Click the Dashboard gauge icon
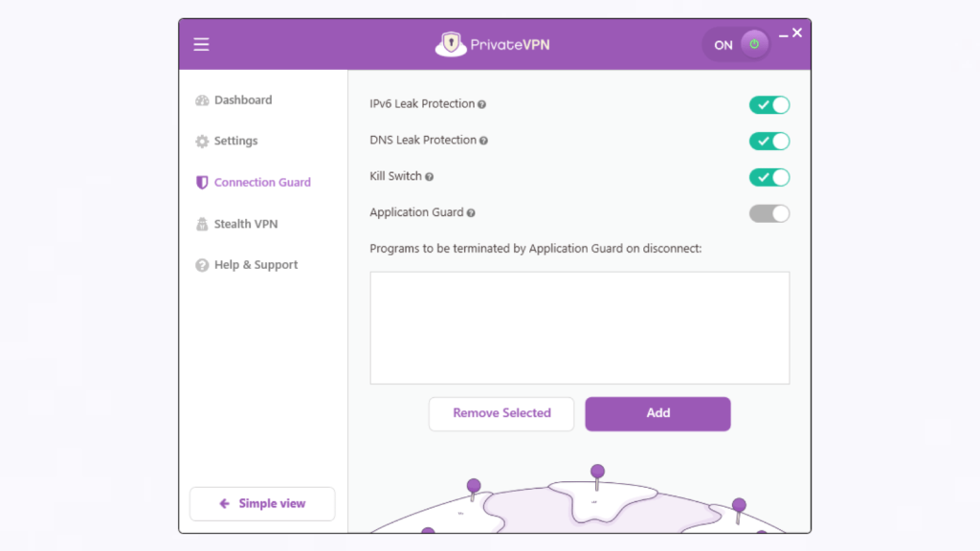The width and height of the screenshot is (980, 551). (x=202, y=100)
